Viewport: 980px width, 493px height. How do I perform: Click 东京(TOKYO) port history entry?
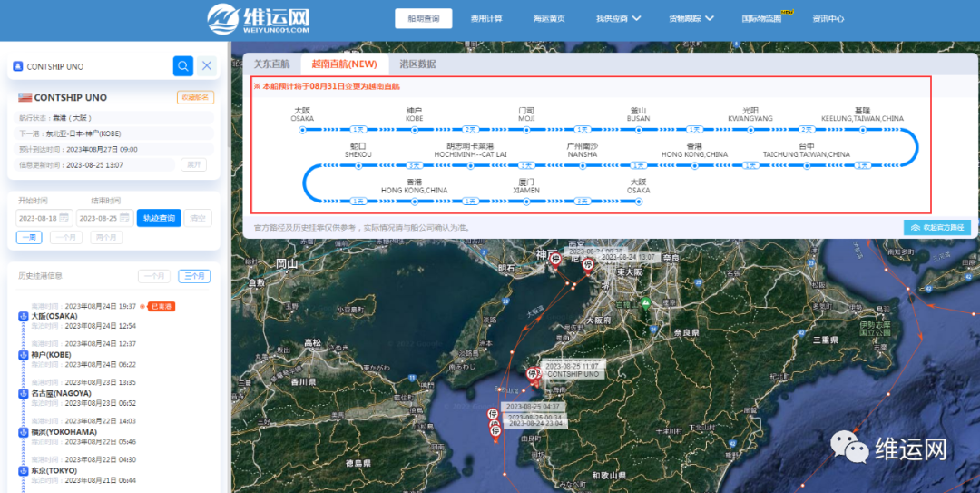click(54, 470)
